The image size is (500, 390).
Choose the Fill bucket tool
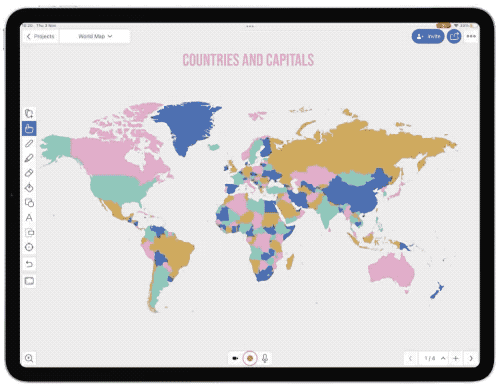pos(29,188)
